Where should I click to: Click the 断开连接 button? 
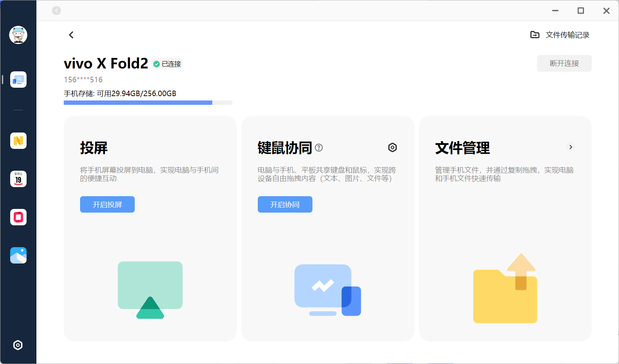pyautogui.click(x=564, y=63)
